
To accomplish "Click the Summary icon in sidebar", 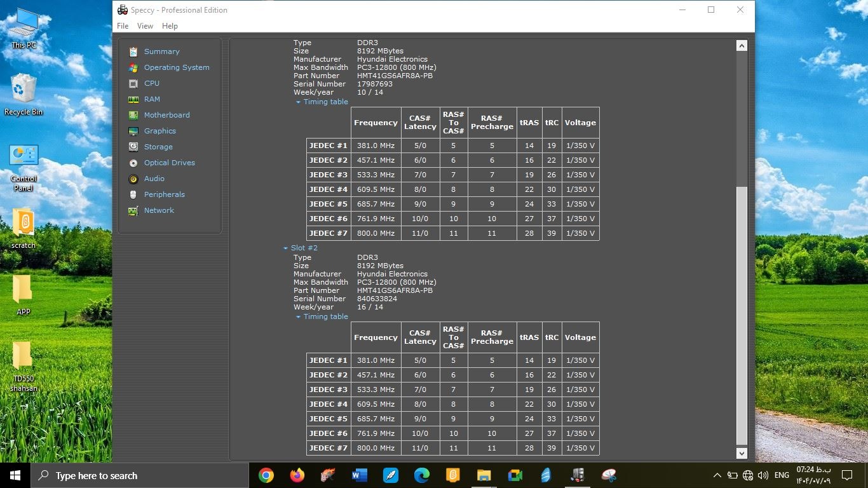I will 133,51.
